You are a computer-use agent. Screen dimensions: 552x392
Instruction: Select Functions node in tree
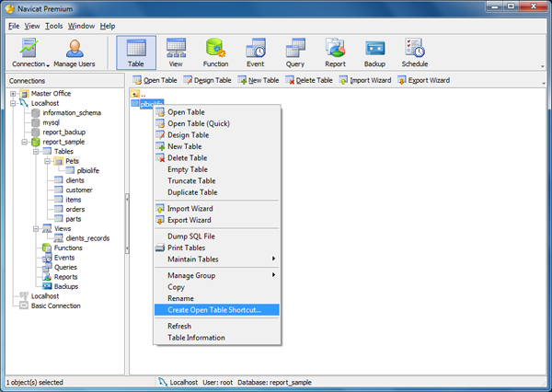coord(68,248)
